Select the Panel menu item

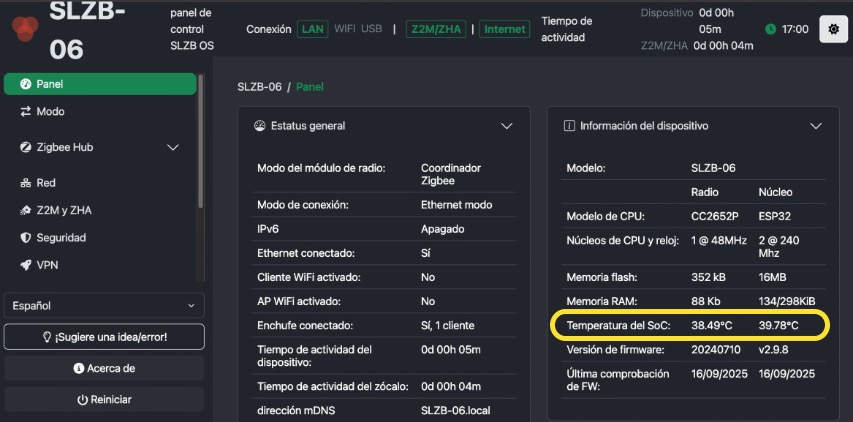(x=100, y=84)
